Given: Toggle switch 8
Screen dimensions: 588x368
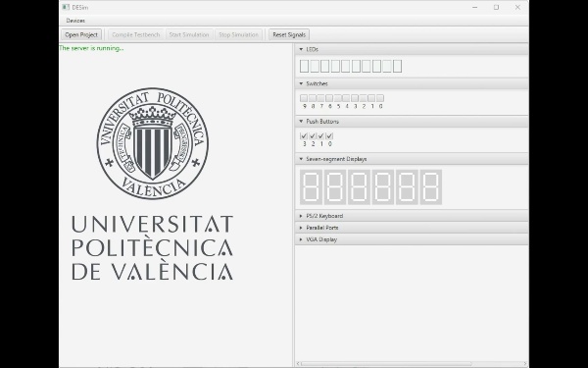Looking at the screenshot, I should [x=313, y=98].
